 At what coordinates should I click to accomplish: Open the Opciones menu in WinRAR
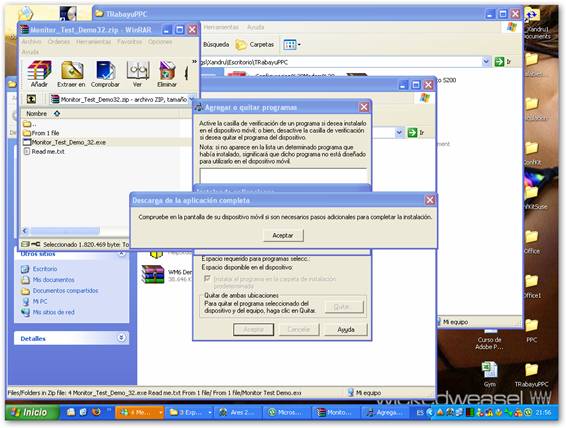pos(160,42)
